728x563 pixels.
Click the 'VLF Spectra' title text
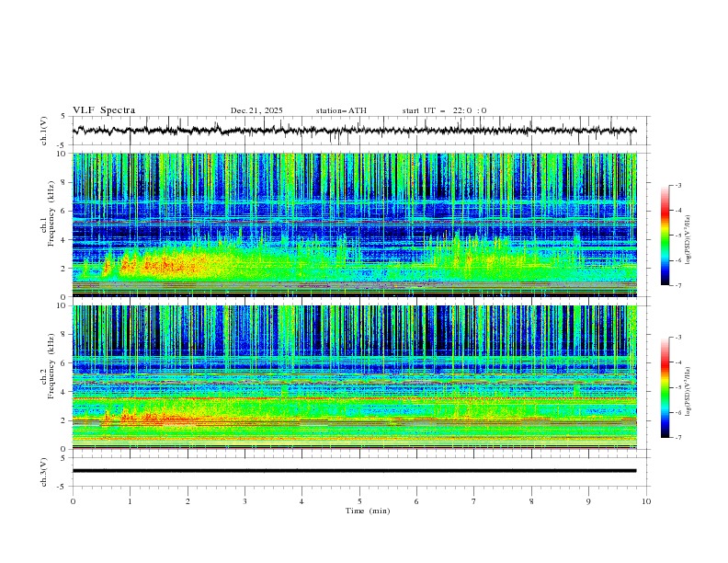tap(104, 110)
